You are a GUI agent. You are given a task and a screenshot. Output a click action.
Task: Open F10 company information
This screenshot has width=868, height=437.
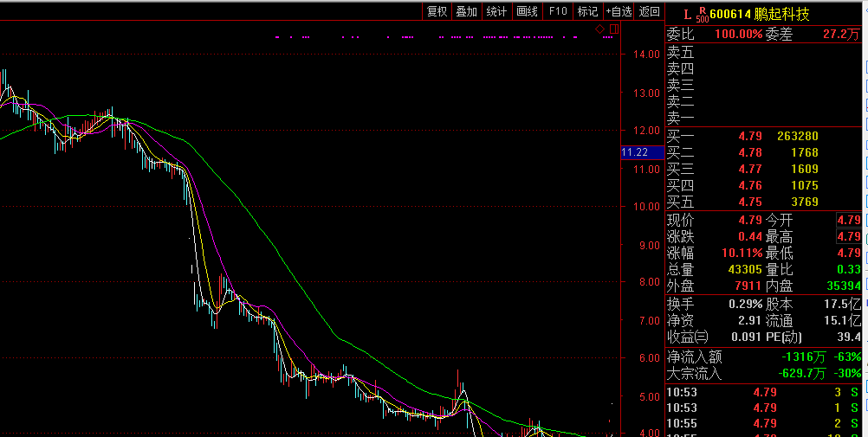click(558, 11)
